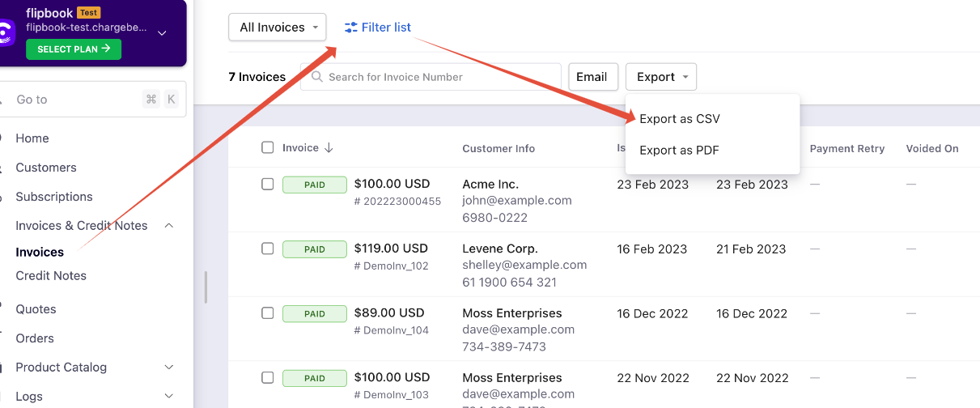
Task: Open the All Invoices dropdown
Action: tap(277, 28)
